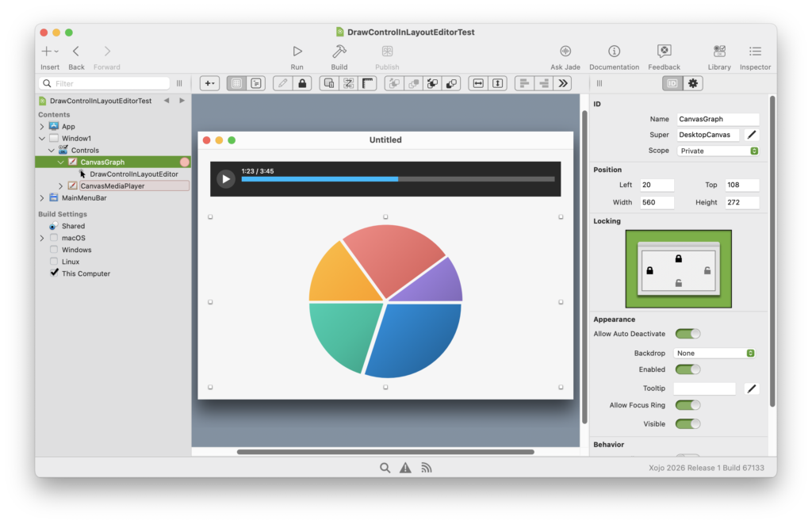The height and width of the screenshot is (524, 812).
Task: Turn off the Visible switch
Action: [x=688, y=424]
